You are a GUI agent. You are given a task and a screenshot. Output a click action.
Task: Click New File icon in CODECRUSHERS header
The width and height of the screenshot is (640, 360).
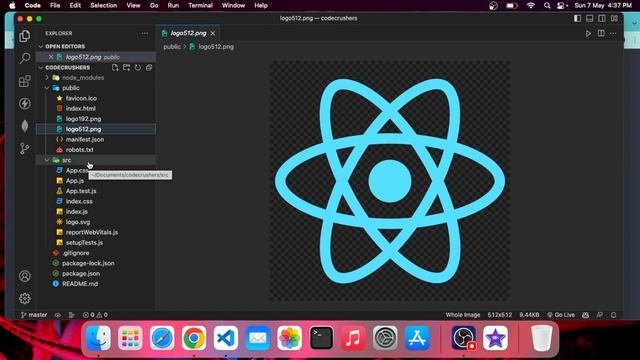115,67
